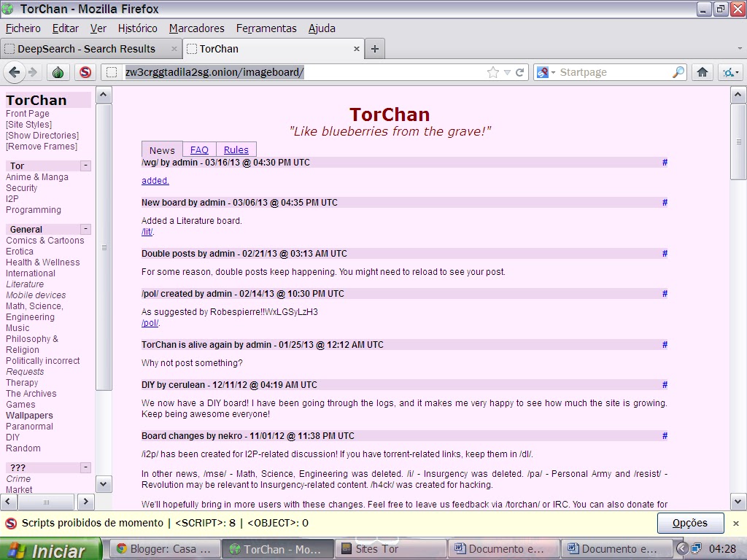Collapse the ??? section in sidebar
The height and width of the screenshot is (560, 747).
(x=85, y=467)
